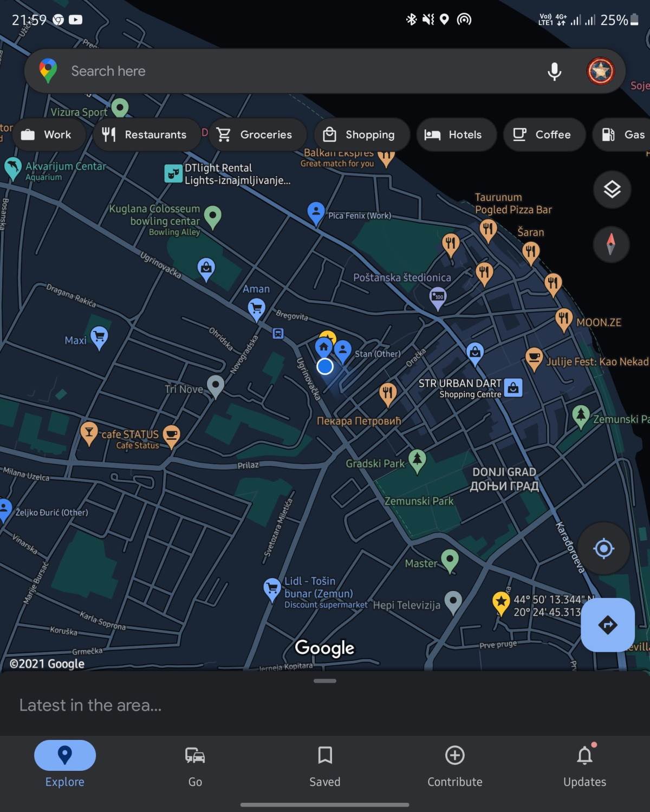Show Hotels on the map
Viewport: 650px width, 812px height.
click(456, 134)
